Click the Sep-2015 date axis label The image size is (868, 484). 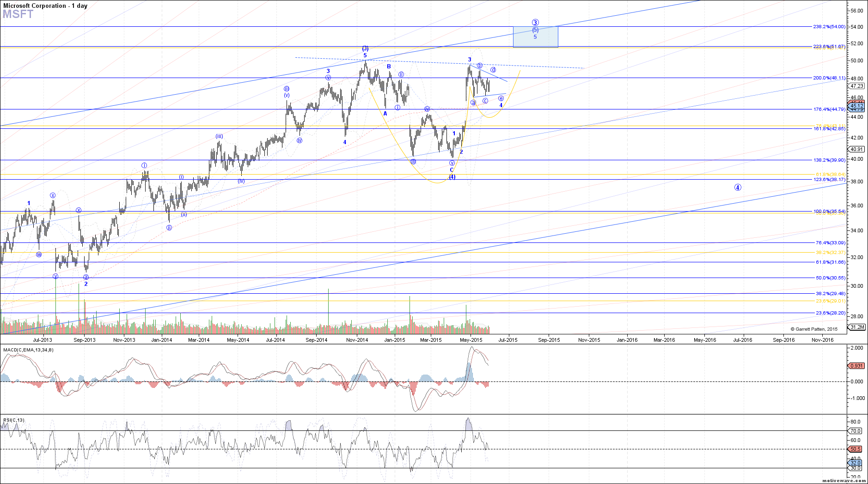(x=549, y=340)
